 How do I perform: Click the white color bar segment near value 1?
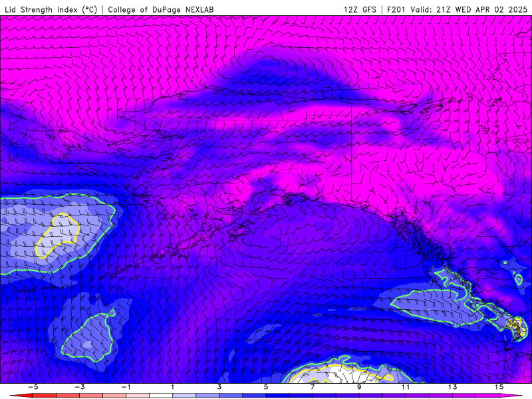161,396
